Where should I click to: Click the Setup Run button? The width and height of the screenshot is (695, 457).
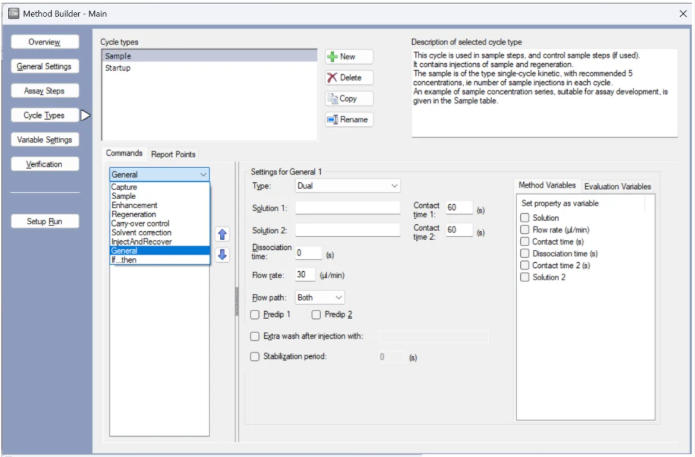(x=45, y=221)
